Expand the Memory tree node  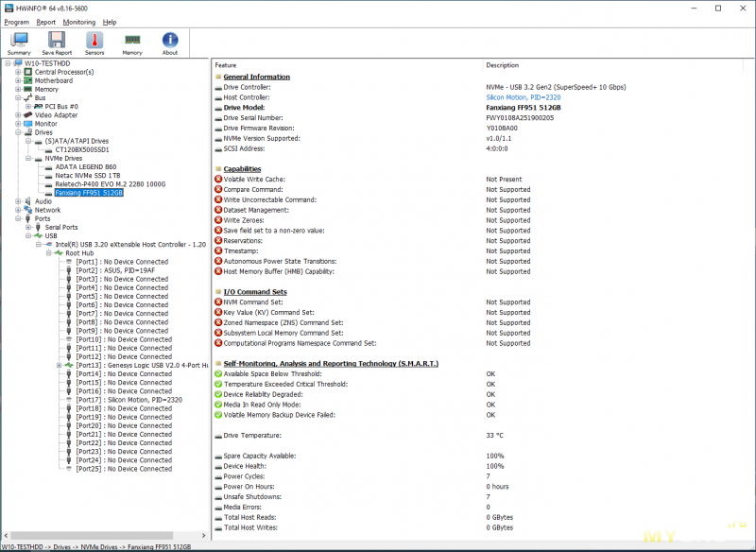[x=18, y=89]
